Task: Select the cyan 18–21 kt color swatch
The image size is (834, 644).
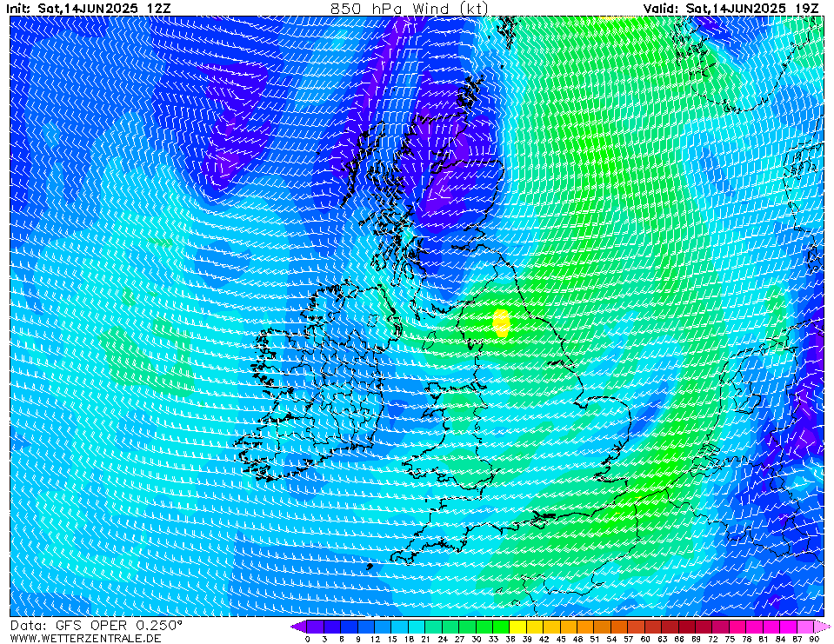Action: pos(417,627)
